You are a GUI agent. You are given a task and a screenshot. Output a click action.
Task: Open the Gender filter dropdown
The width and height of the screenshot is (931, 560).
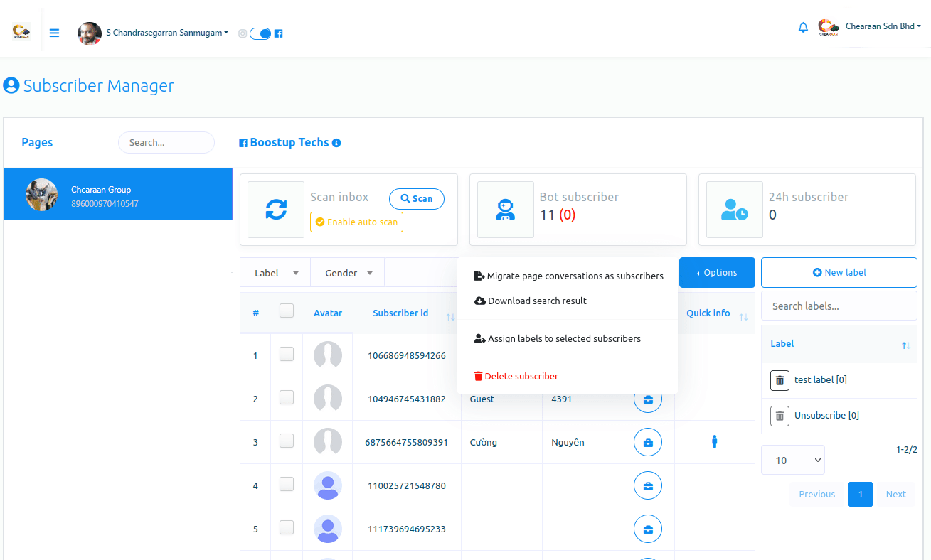349,273
